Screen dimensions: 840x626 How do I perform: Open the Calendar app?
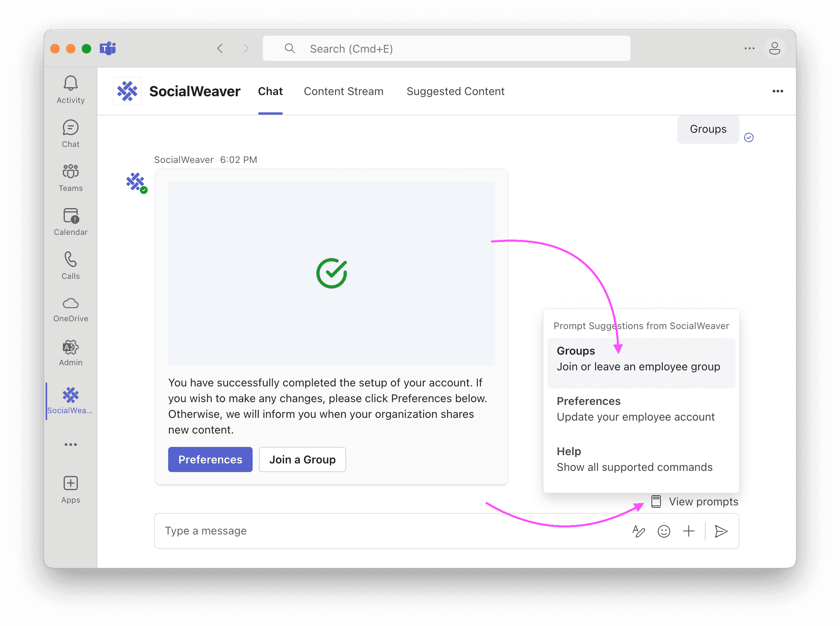click(x=71, y=222)
